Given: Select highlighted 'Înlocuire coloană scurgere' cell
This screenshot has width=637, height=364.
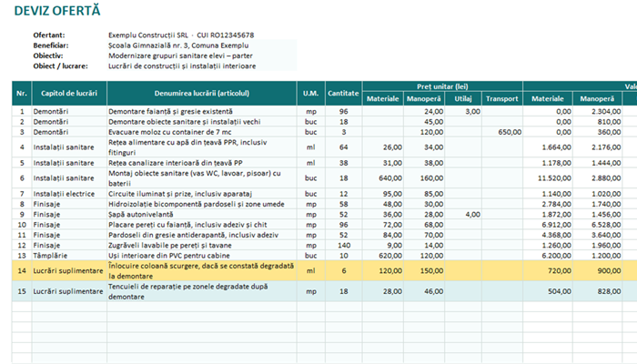Looking at the screenshot, I should point(202,270).
